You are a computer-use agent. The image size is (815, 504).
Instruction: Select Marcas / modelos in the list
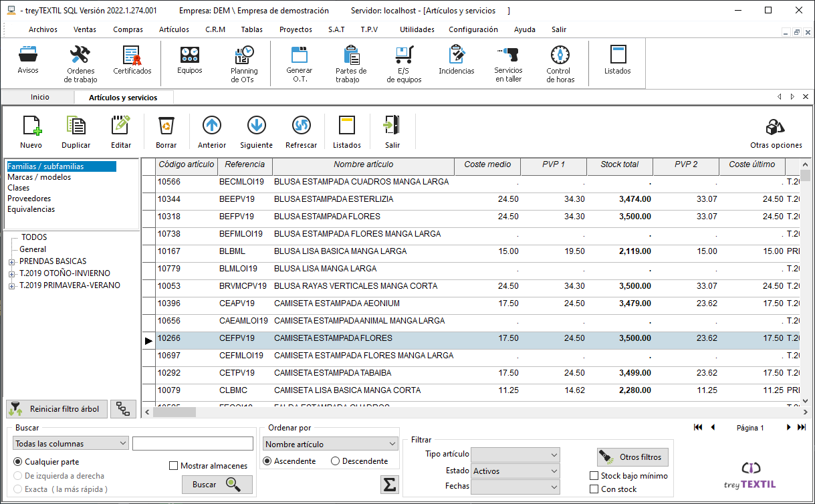[39, 177]
